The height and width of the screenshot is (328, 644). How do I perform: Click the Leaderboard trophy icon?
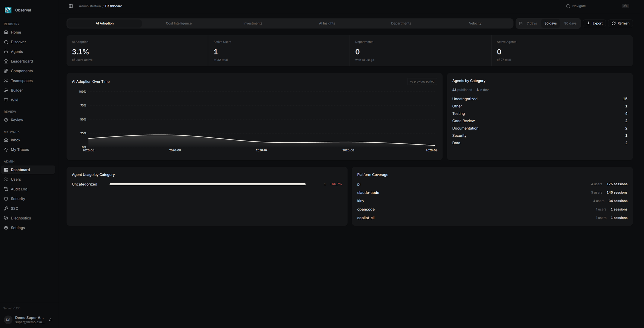(6, 61)
